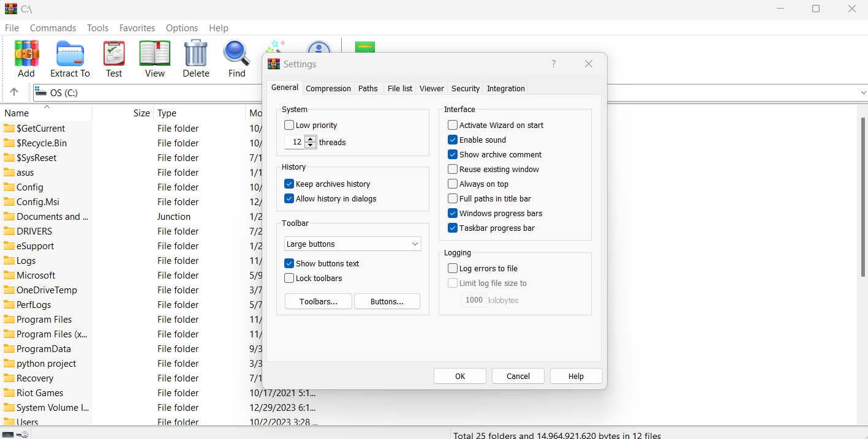The height and width of the screenshot is (439, 868).
Task: Enable the Low priority checkbox
Action: 289,124
